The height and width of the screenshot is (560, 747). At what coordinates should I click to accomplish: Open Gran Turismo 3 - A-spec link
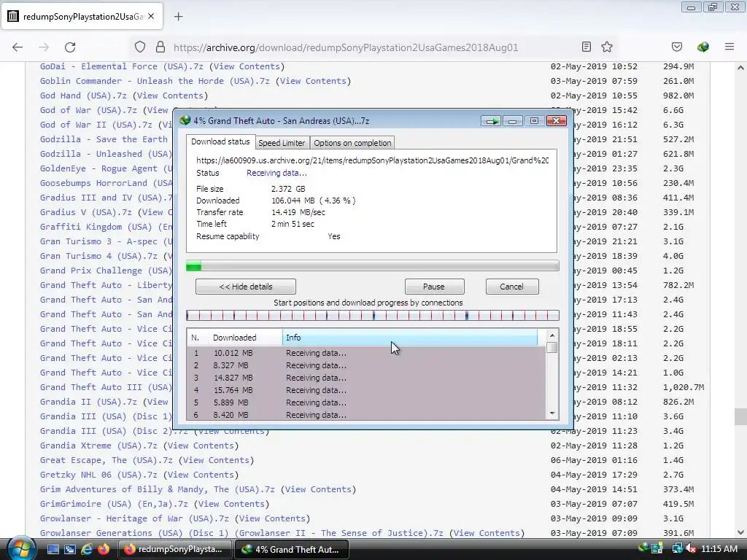[106, 241]
